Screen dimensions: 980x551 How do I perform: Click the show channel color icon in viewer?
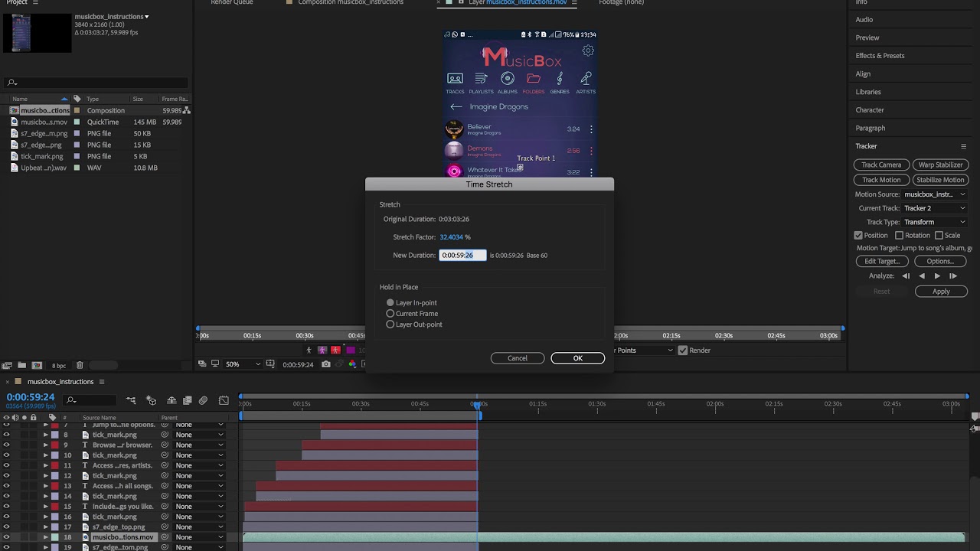352,364
